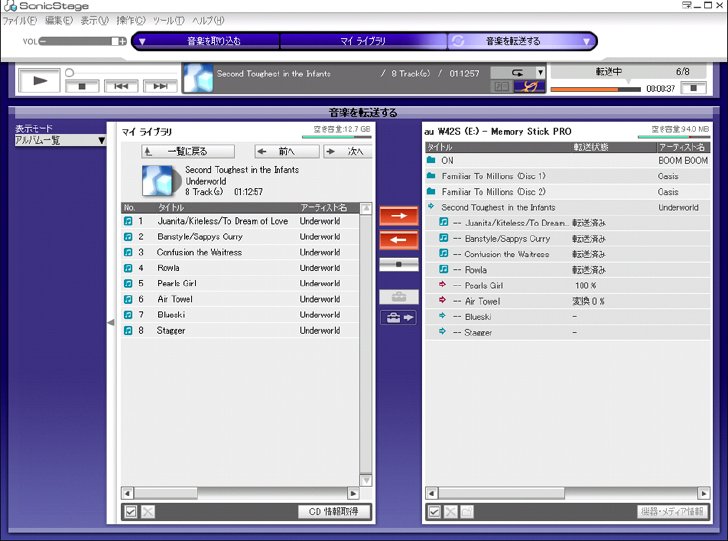Click the stop transfer button between arrows
Viewport: 728px width, 541px height.
[398, 264]
